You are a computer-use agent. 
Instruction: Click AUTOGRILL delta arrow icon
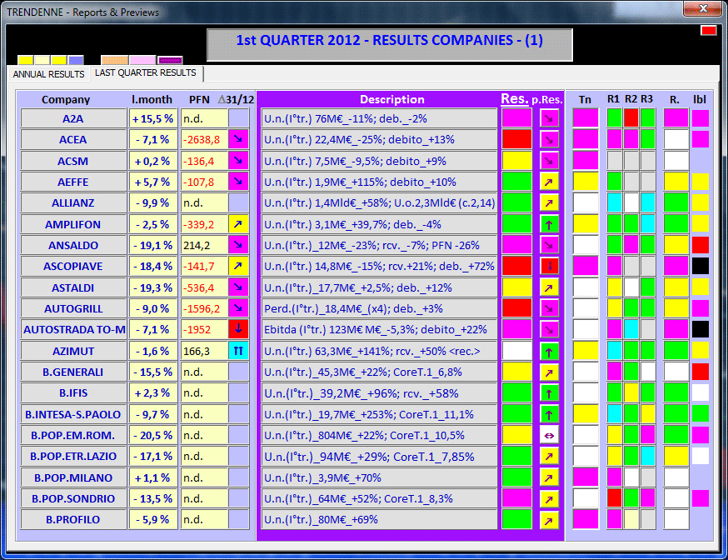click(x=239, y=307)
